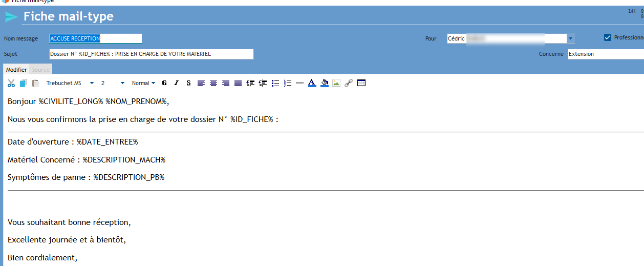
Task: Open the text color picker
Action: [x=312, y=83]
